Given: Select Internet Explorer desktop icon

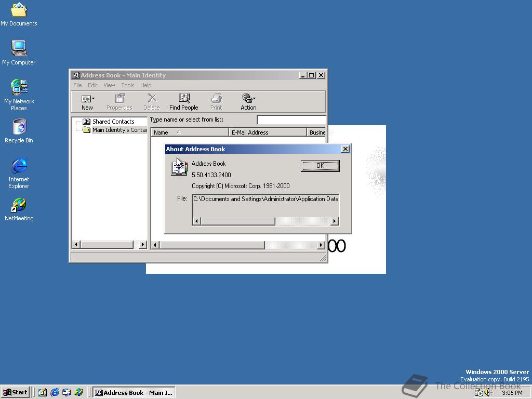Looking at the screenshot, I should coord(19,173).
